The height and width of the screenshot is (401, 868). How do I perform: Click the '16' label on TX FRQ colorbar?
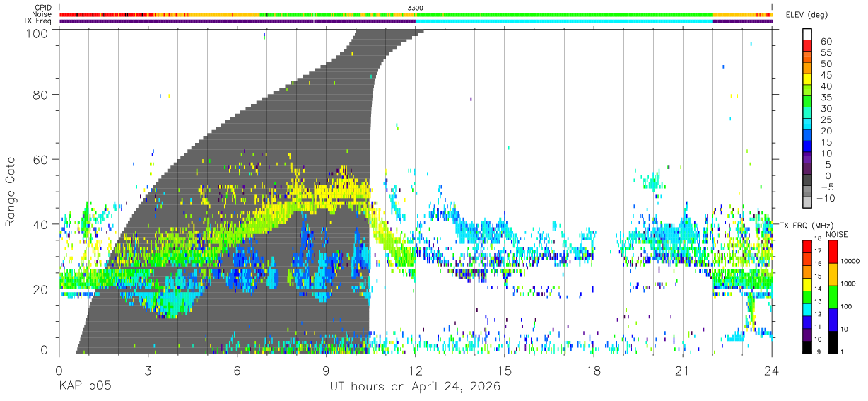(x=818, y=264)
